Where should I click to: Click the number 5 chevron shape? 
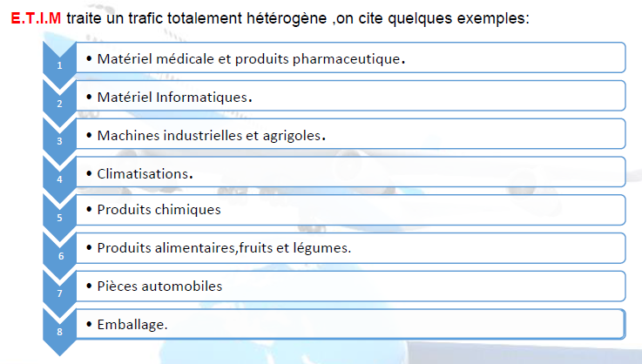[x=59, y=218]
